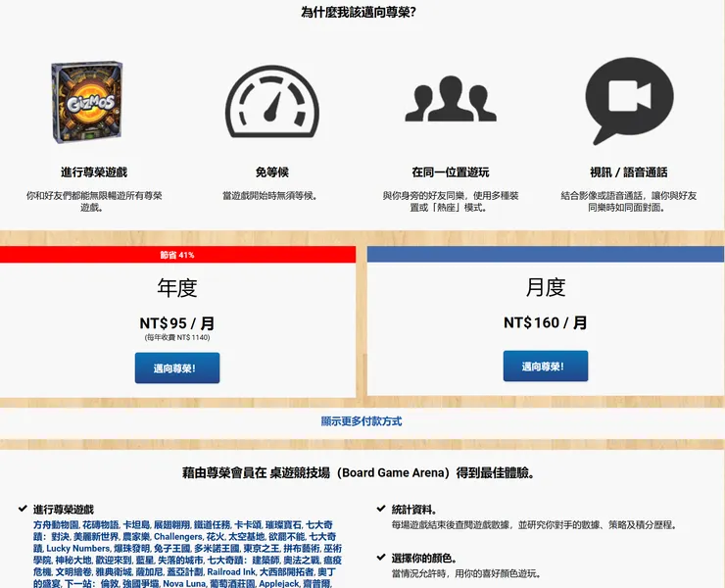Viewport: 725px width, 588px height.
Task: Open the 多米諾王國 game link
Action: click(217, 548)
